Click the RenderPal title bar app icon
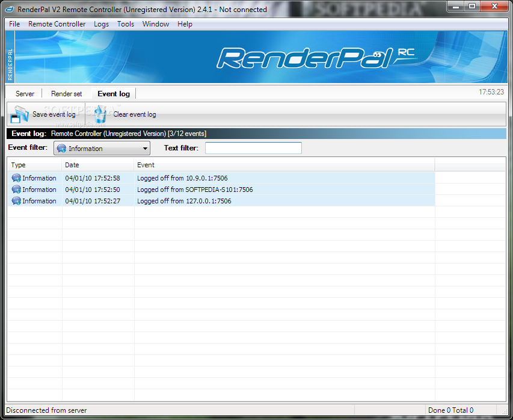The width and height of the screenshot is (513, 420). pyautogui.click(x=10, y=10)
